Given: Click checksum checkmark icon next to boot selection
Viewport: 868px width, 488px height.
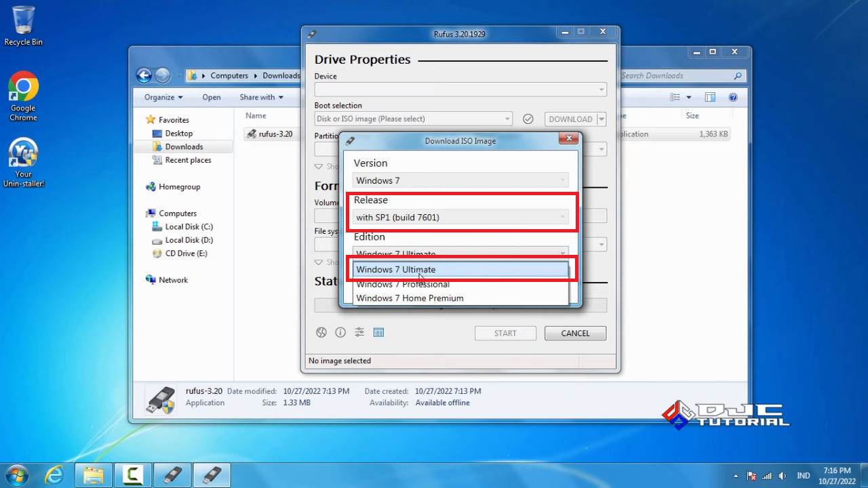Looking at the screenshot, I should tap(528, 119).
